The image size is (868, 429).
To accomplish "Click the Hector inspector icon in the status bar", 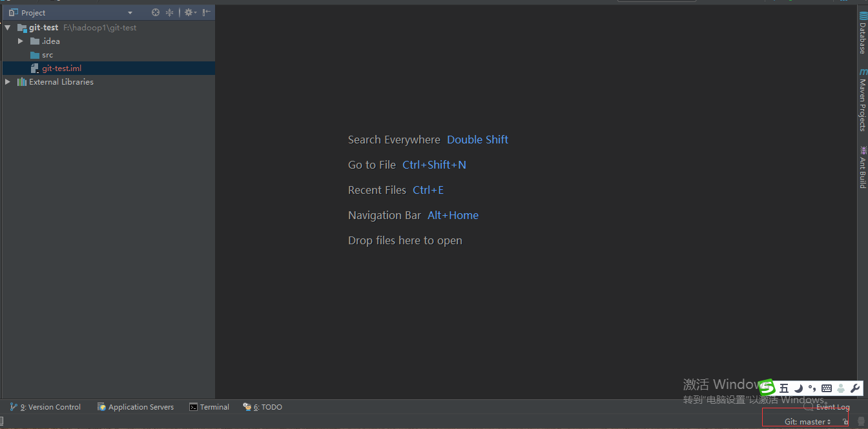I will (861, 422).
